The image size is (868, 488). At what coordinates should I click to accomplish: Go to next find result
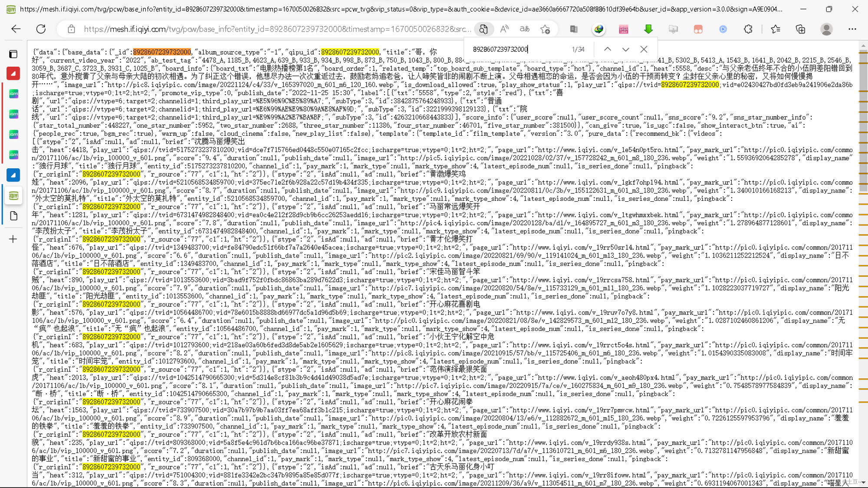tap(625, 49)
